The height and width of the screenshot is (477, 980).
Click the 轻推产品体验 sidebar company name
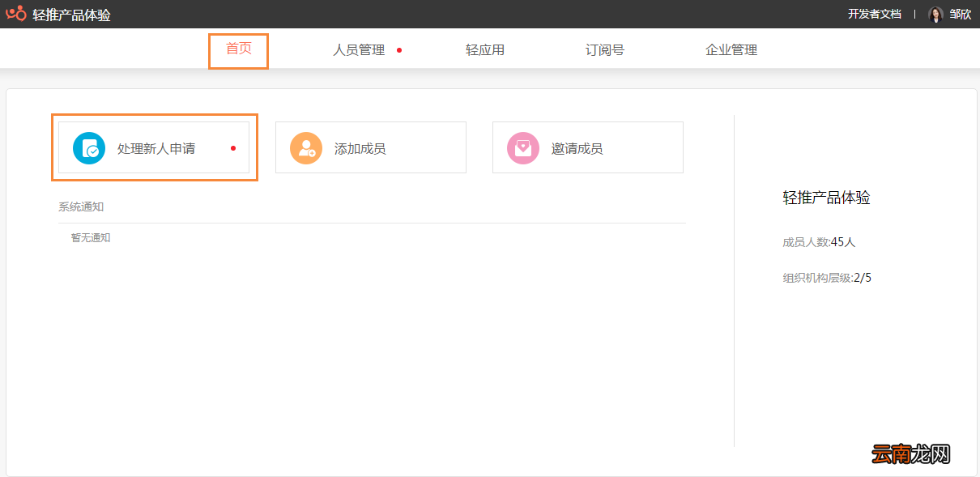[826, 198]
